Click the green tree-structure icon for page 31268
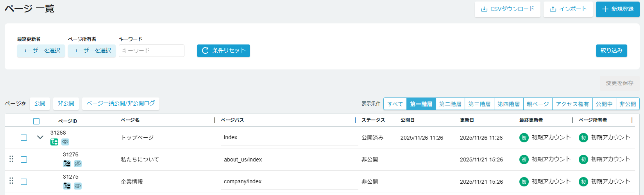This screenshot has height=195, width=644. click(54, 142)
